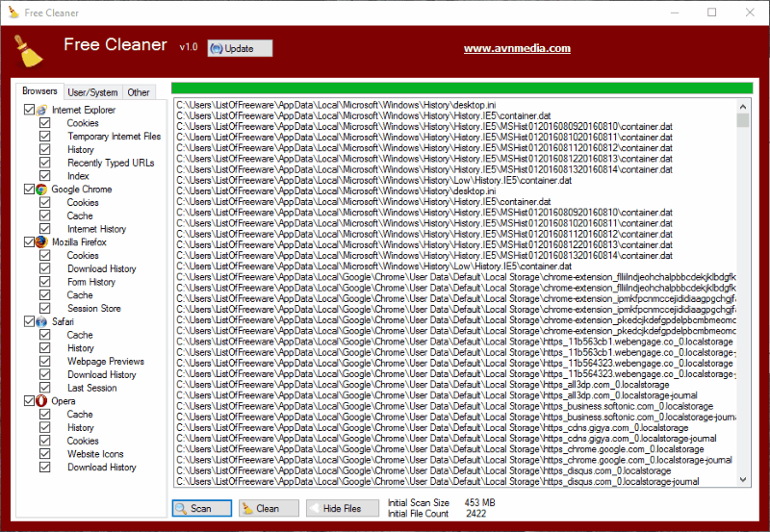770x532 pixels.
Task: Toggle the Internet Explorer parent checkbox
Action: pos(29,110)
